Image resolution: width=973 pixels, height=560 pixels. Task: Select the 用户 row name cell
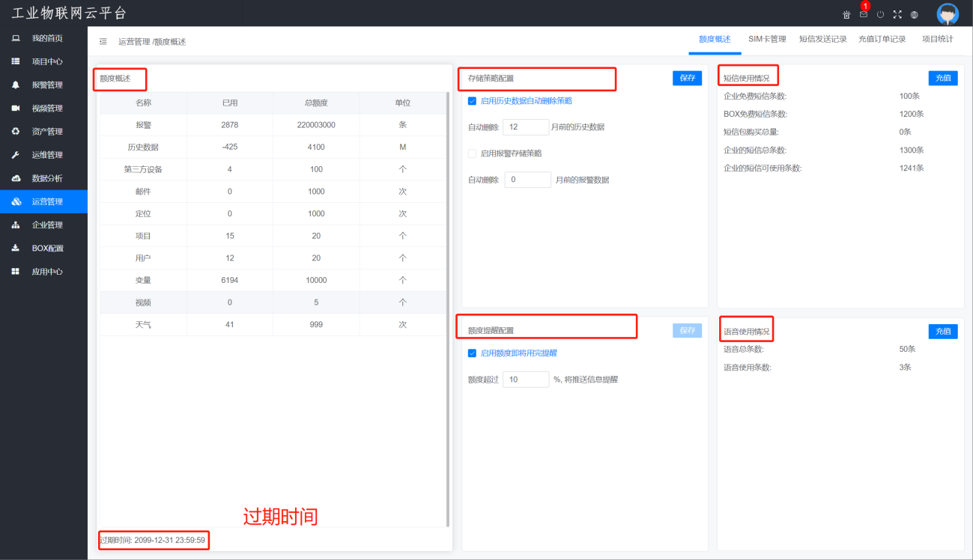coord(143,258)
